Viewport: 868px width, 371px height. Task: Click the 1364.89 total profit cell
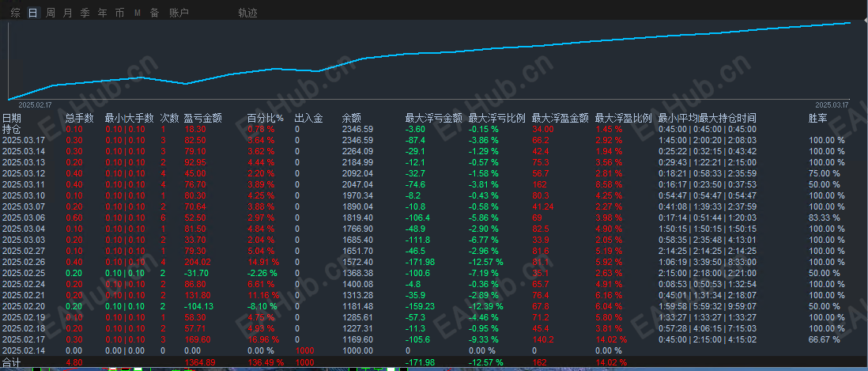pyautogui.click(x=199, y=362)
